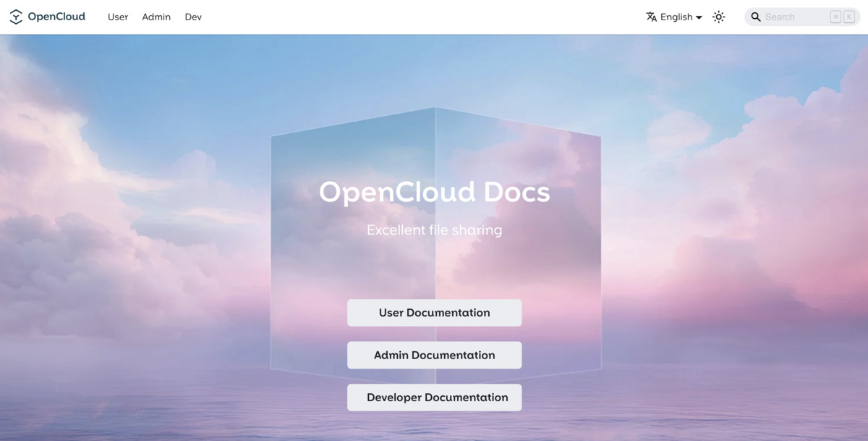
Task: Click the caret arrow beside English
Action: (699, 17)
